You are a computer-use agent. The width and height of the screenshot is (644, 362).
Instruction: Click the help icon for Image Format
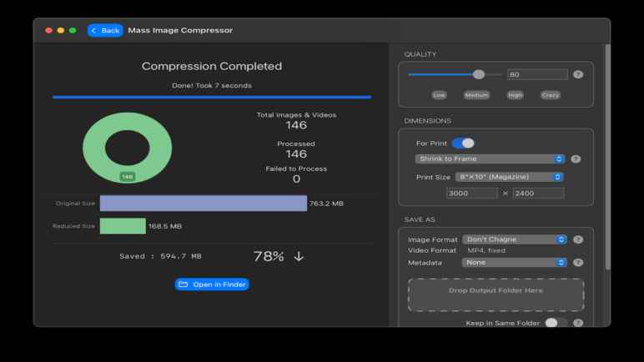[578, 239]
